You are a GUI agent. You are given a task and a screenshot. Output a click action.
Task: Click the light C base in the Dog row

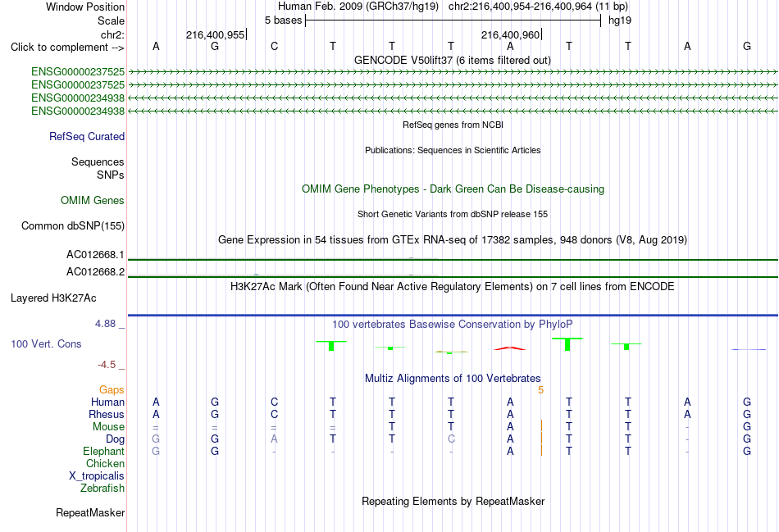click(451, 439)
